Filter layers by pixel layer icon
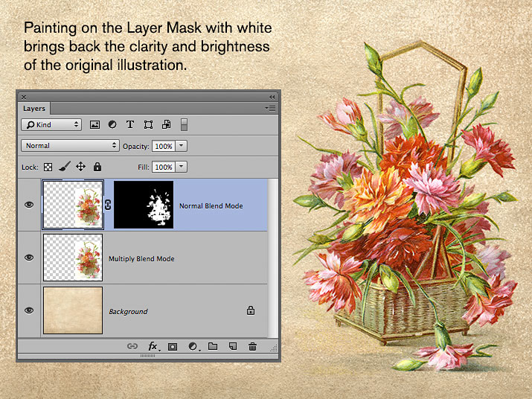 (x=94, y=125)
